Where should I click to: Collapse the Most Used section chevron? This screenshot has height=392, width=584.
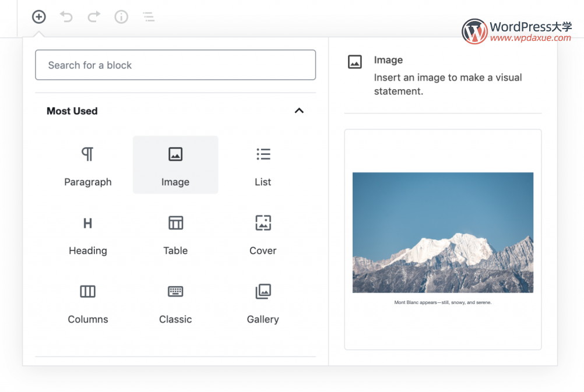point(299,111)
